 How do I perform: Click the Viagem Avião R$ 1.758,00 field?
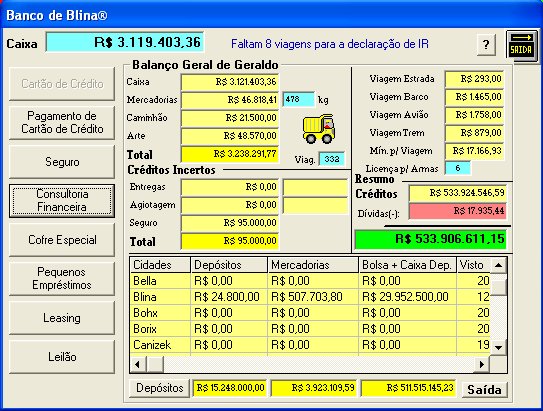tap(474, 115)
